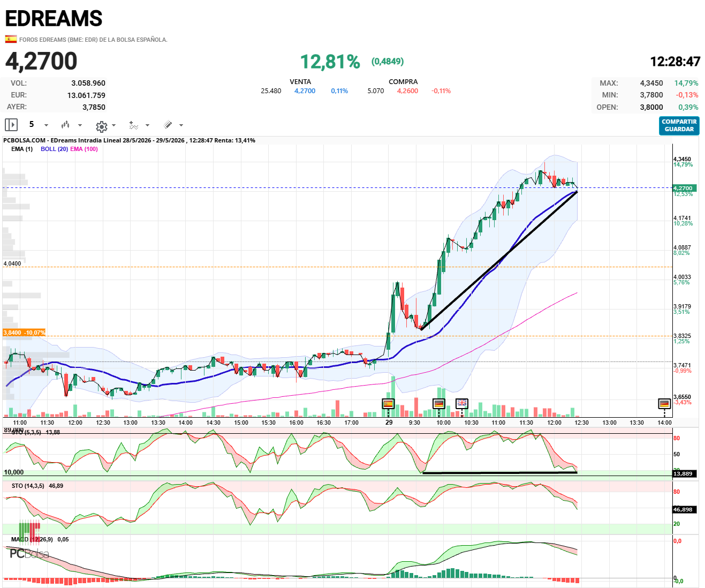Click the 4,0400 price level label

click(x=12, y=263)
